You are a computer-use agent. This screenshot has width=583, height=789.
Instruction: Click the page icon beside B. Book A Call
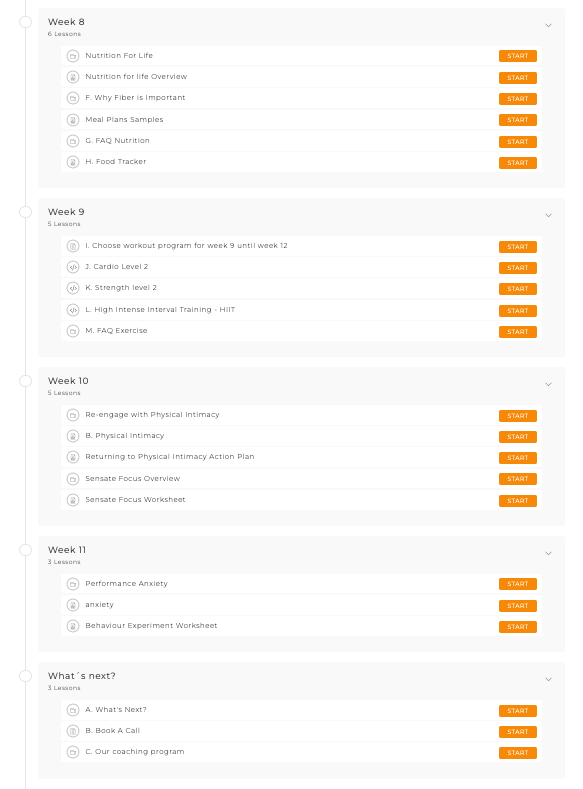tap(73, 731)
